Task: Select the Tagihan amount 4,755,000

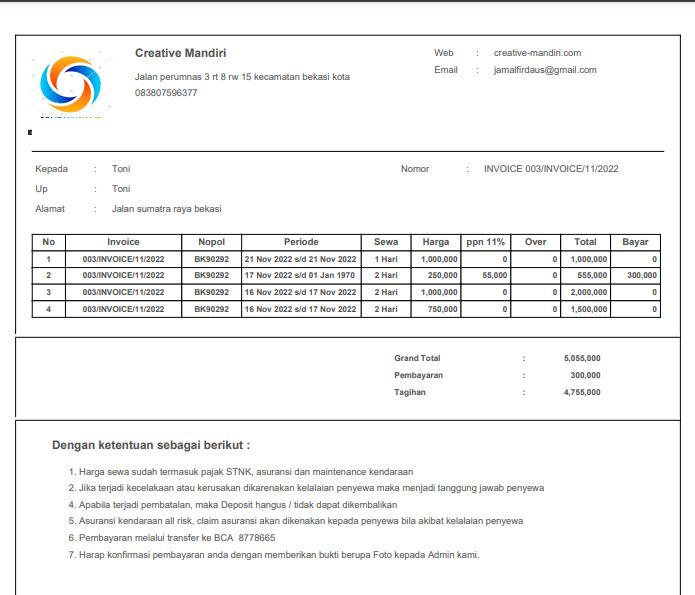Action: click(582, 392)
